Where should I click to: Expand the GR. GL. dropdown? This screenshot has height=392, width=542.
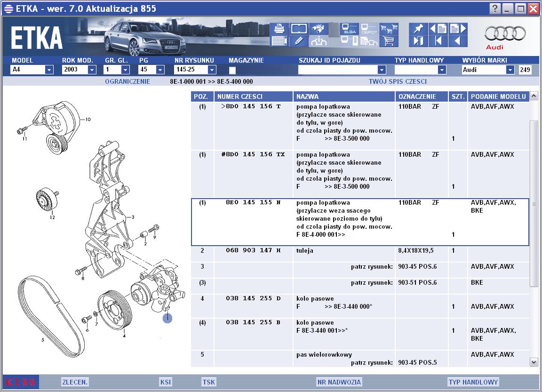(x=125, y=70)
